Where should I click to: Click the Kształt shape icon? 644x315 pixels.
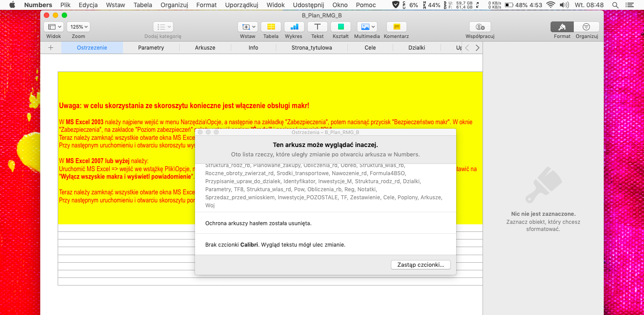[x=341, y=27]
